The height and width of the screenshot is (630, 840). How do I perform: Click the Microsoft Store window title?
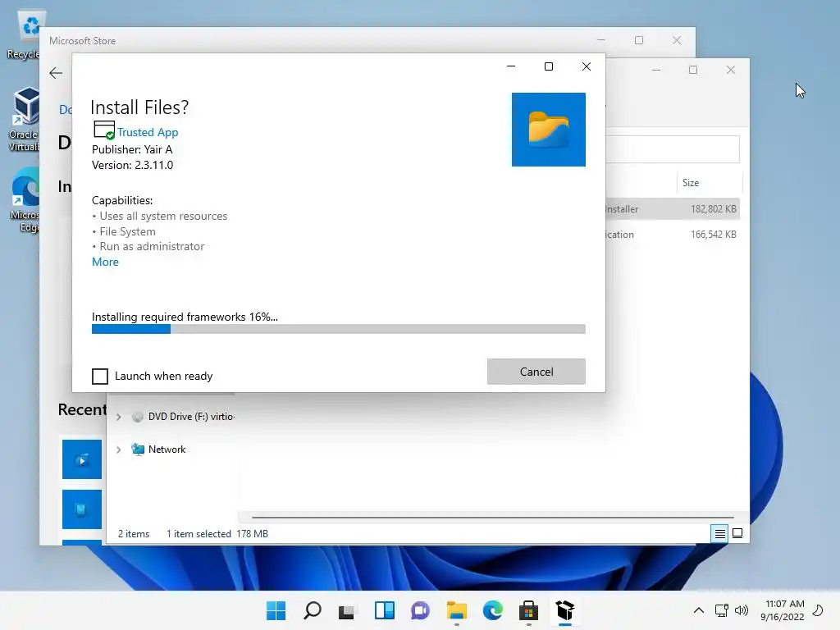(x=83, y=41)
